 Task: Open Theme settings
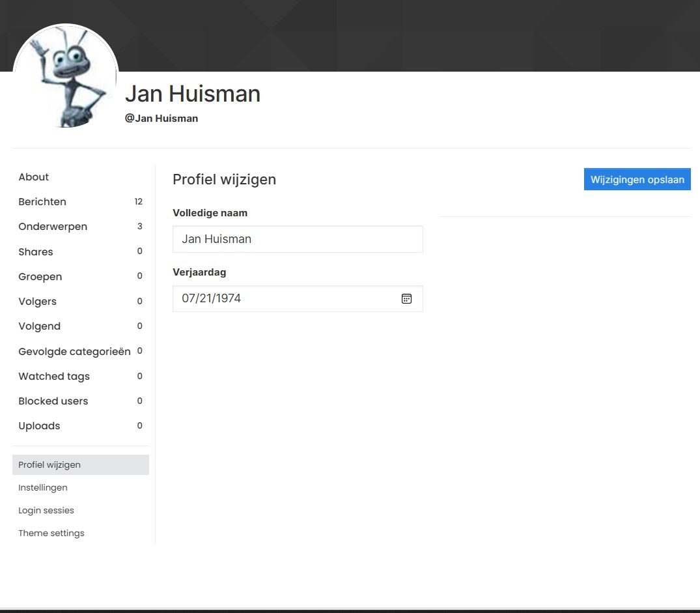point(51,533)
